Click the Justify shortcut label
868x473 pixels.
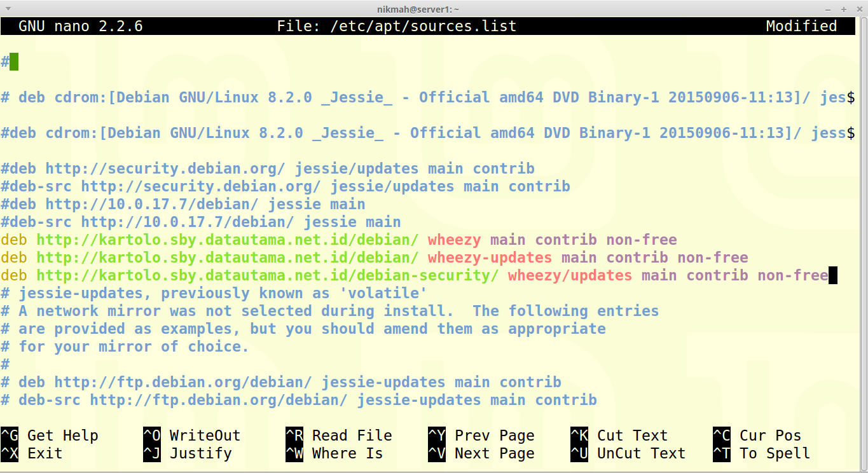(200, 453)
